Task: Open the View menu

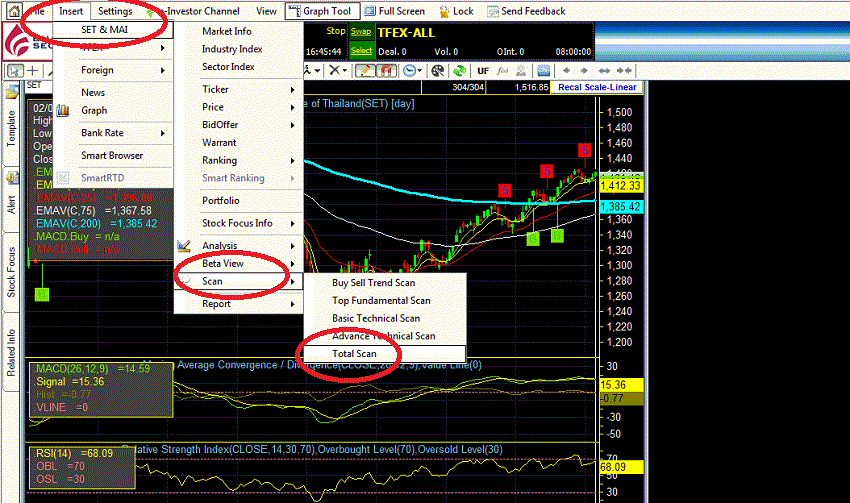Action: 266,11
